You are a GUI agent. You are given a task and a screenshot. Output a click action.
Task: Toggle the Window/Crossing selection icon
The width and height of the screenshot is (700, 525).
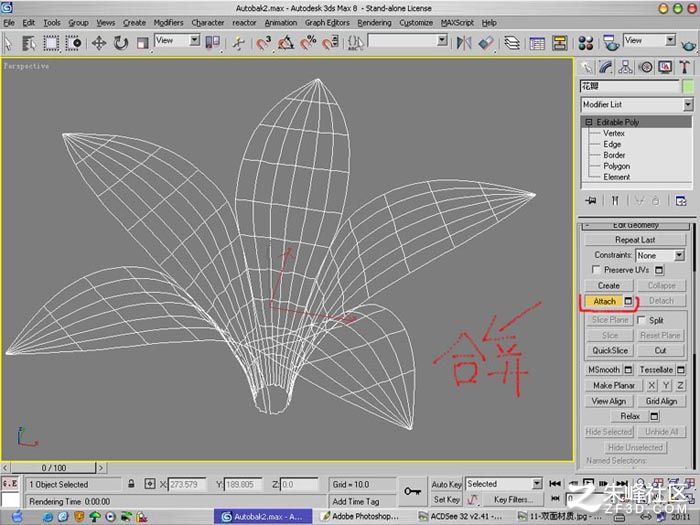74,43
